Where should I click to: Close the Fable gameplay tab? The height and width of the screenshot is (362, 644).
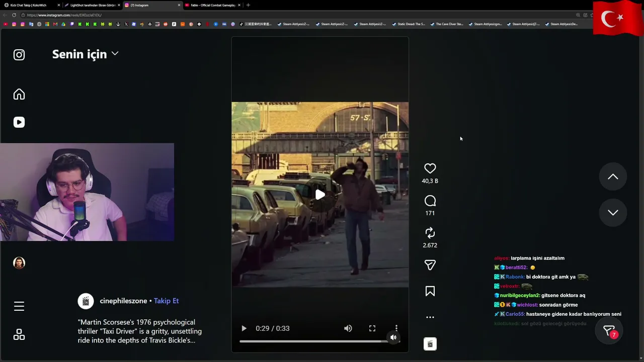(239, 5)
